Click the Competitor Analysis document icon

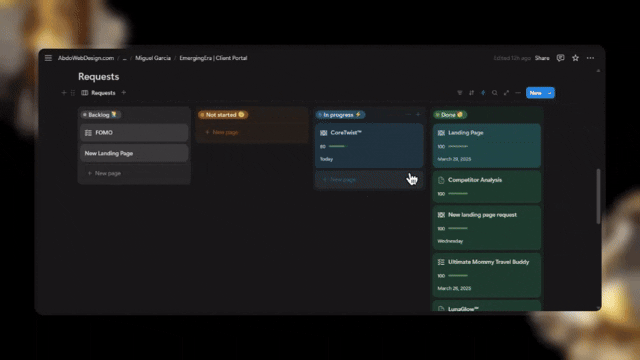[441, 180]
